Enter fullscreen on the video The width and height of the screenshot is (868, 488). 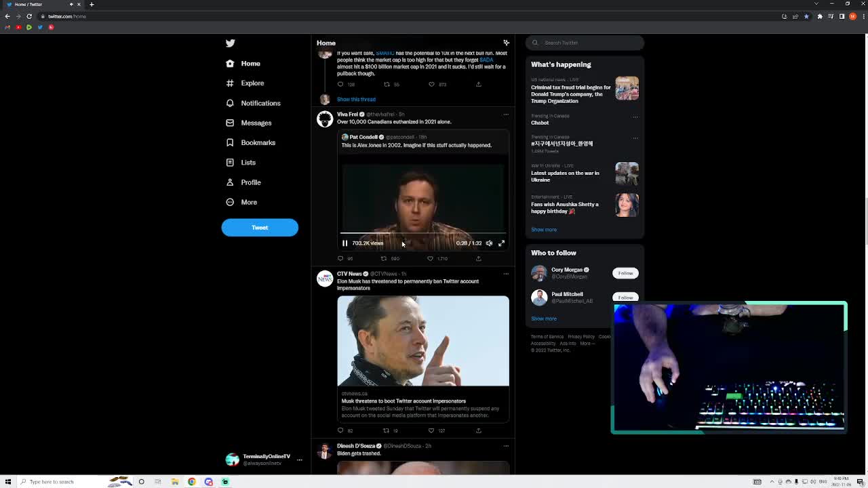click(502, 243)
